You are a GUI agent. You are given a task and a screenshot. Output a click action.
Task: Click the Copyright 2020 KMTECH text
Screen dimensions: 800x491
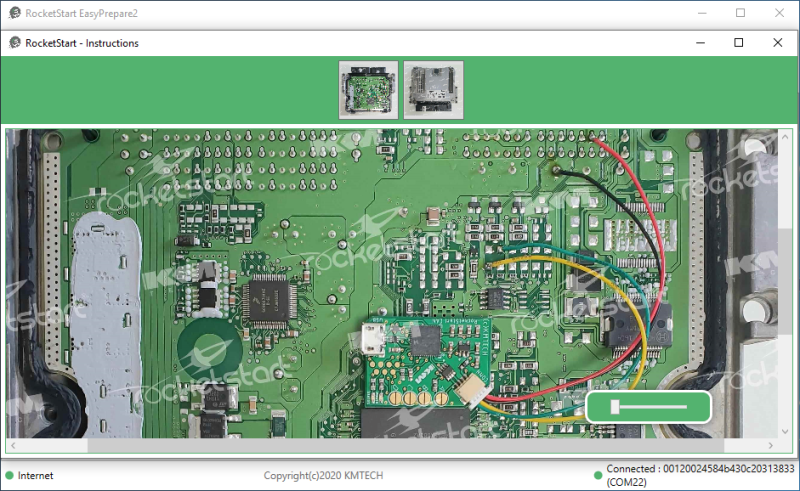323,476
